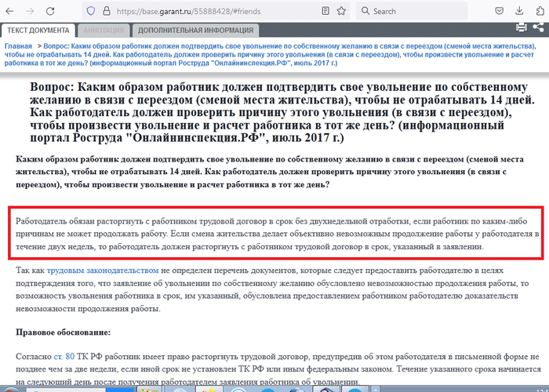
Task: Open the tracking protection shield icon
Action: coord(90,11)
